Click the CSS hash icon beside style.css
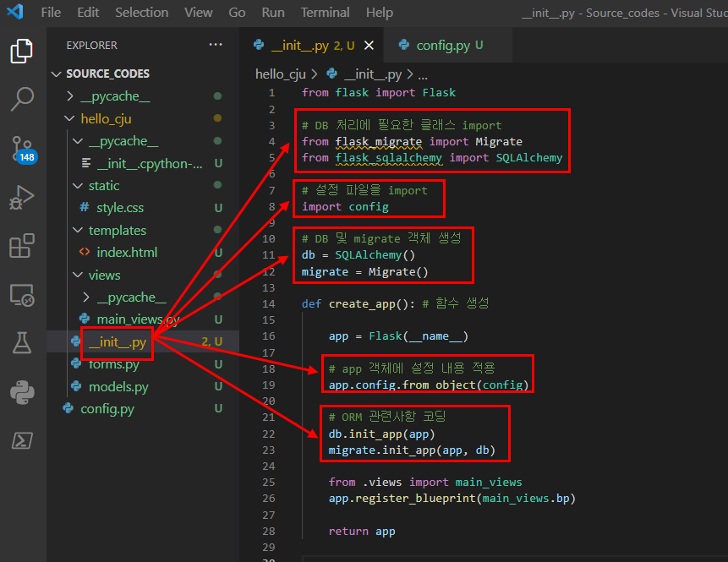The width and height of the screenshot is (728, 562). coord(84,207)
